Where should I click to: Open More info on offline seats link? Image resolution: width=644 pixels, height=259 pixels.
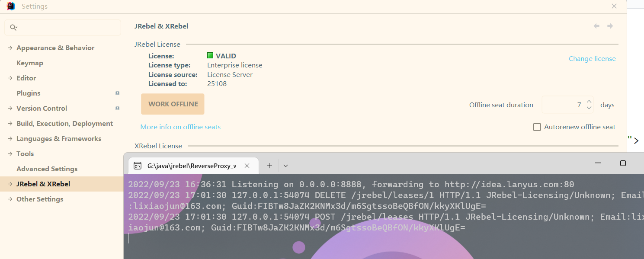point(180,127)
